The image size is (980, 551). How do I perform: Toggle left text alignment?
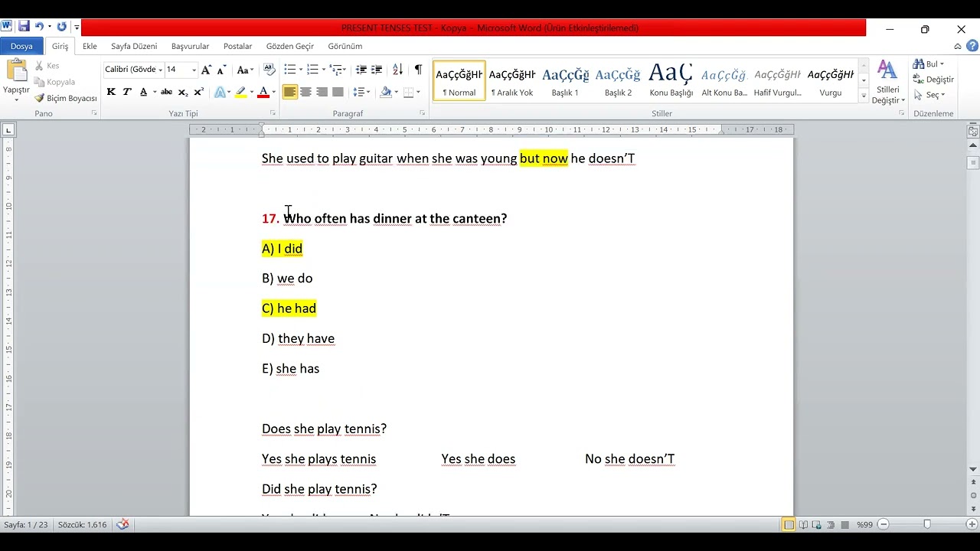[x=289, y=92]
